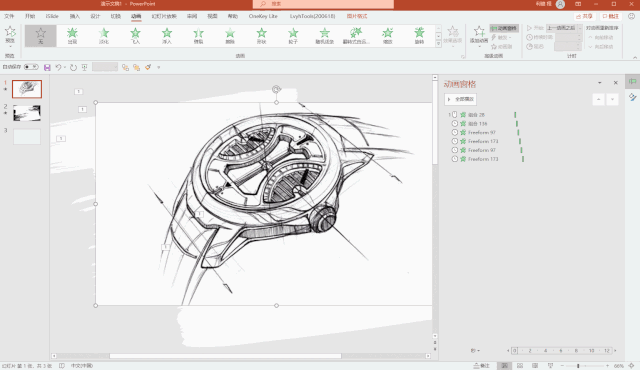The width and height of the screenshot is (640, 370).
Task: Open the Normal view in status bar
Action: [x=504, y=366]
